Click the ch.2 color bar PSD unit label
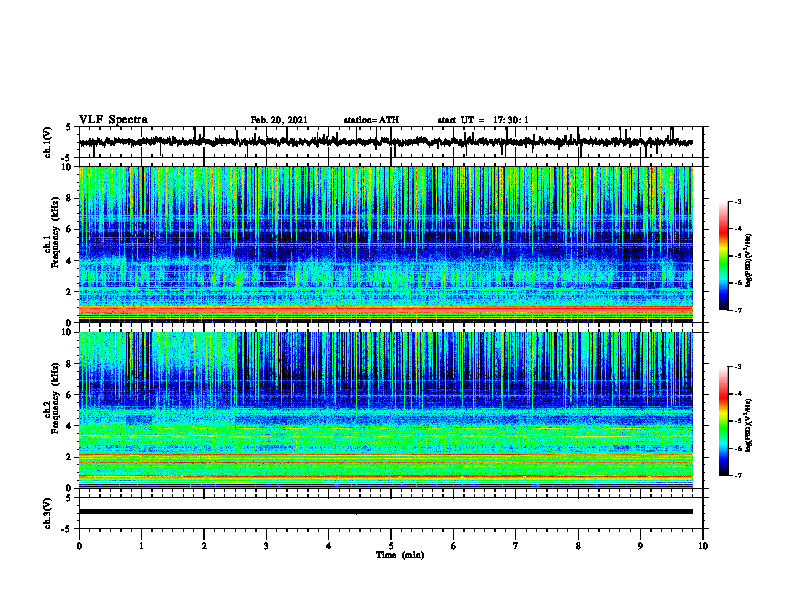This screenshot has height=612, width=792. coord(749,425)
